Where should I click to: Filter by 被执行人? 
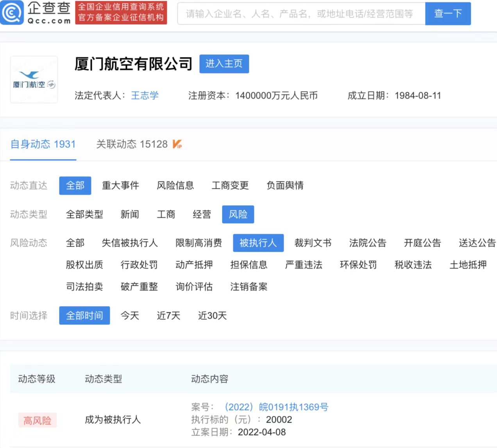[x=258, y=243]
